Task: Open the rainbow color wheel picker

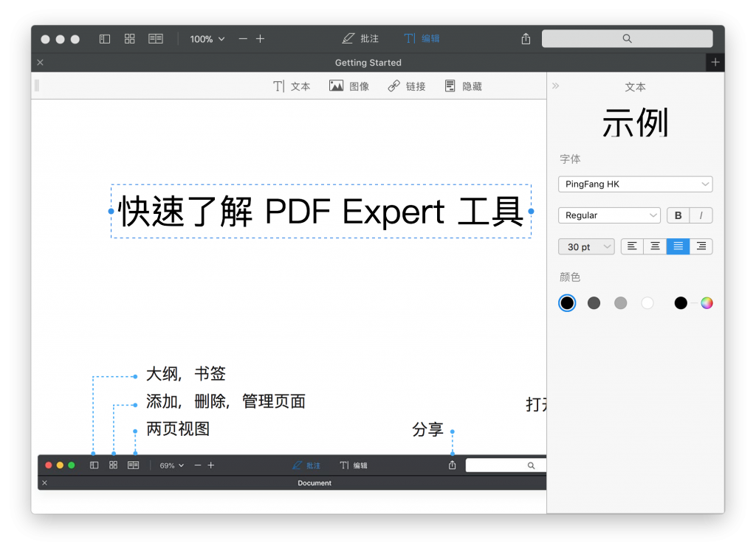Action: click(707, 303)
